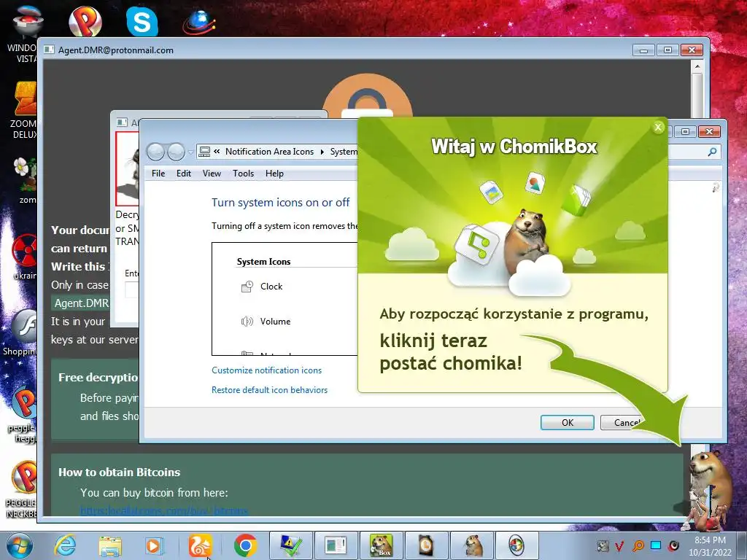Open the Edit menu
This screenshot has width=747, height=560.
(183, 174)
